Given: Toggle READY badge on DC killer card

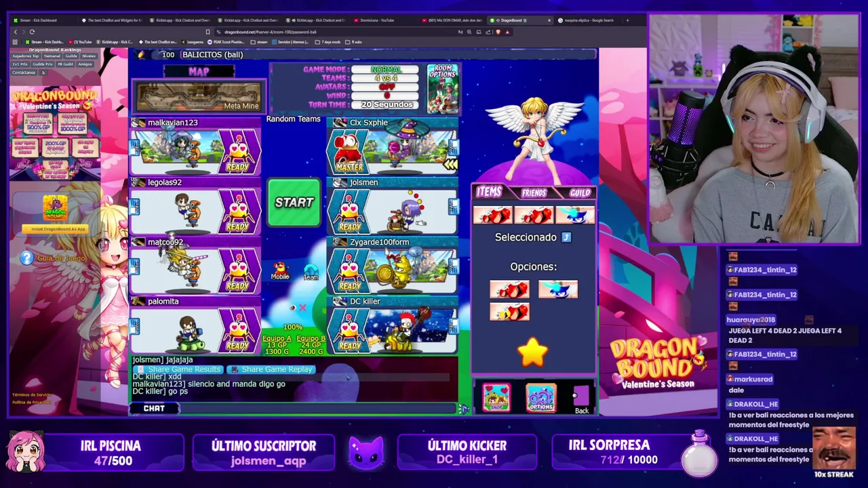Looking at the screenshot, I should (x=349, y=331).
